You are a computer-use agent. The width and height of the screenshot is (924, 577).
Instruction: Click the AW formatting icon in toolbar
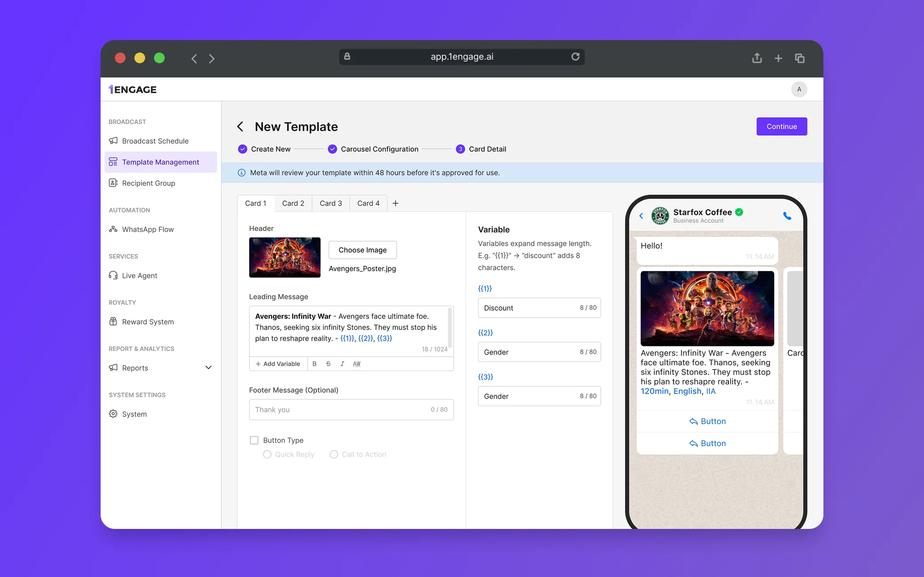357,364
